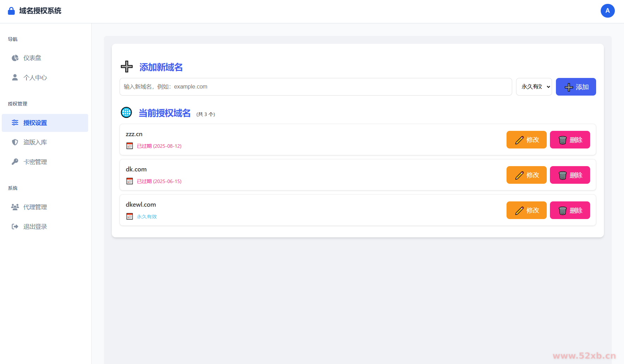Click the shield icon beside 盗版入库
Image resolution: width=624 pixels, height=364 pixels.
pos(15,142)
